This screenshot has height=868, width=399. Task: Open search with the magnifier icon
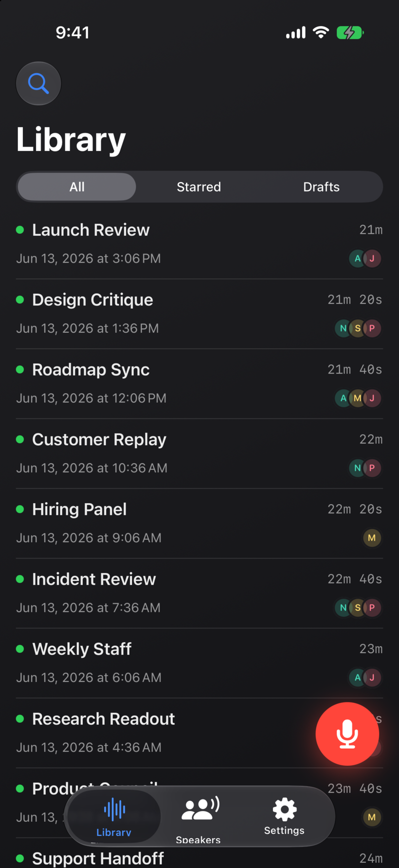coord(38,83)
